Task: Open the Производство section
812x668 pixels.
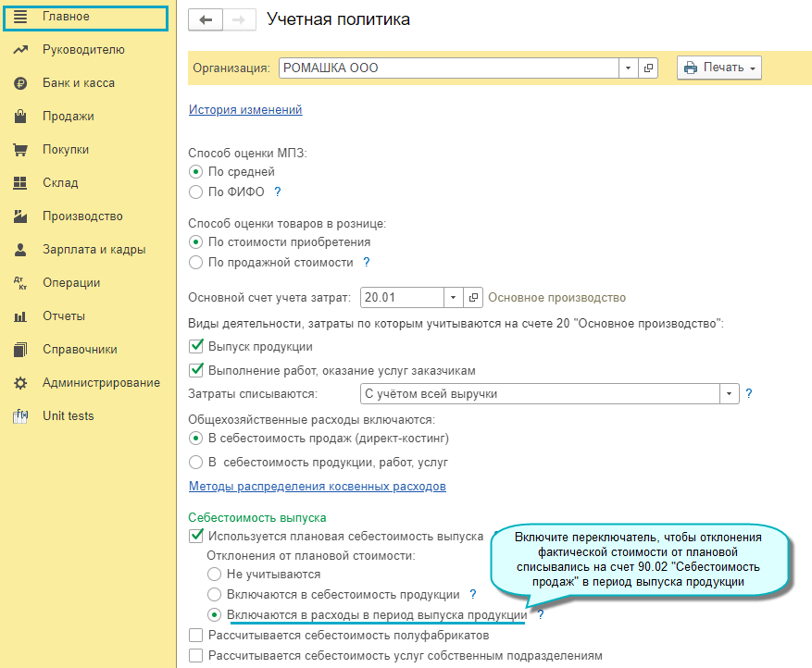Action: pos(82,216)
